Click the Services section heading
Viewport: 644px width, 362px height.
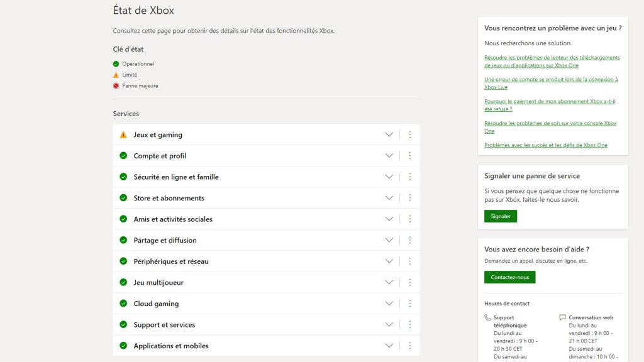[x=126, y=114]
